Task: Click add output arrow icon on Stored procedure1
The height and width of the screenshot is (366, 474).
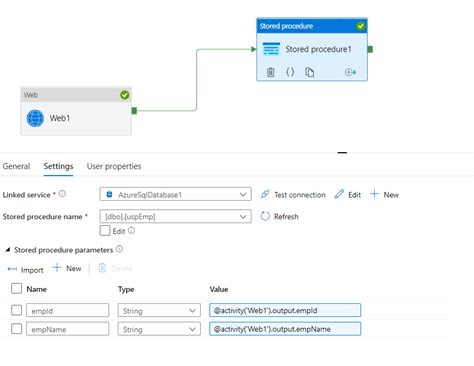Action: coord(350,72)
